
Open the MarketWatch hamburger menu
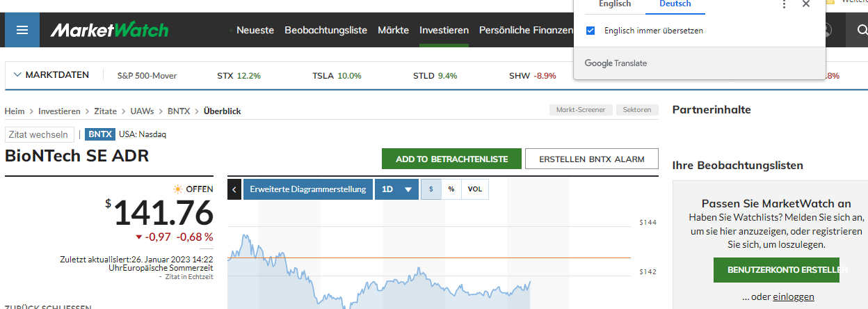(22, 30)
